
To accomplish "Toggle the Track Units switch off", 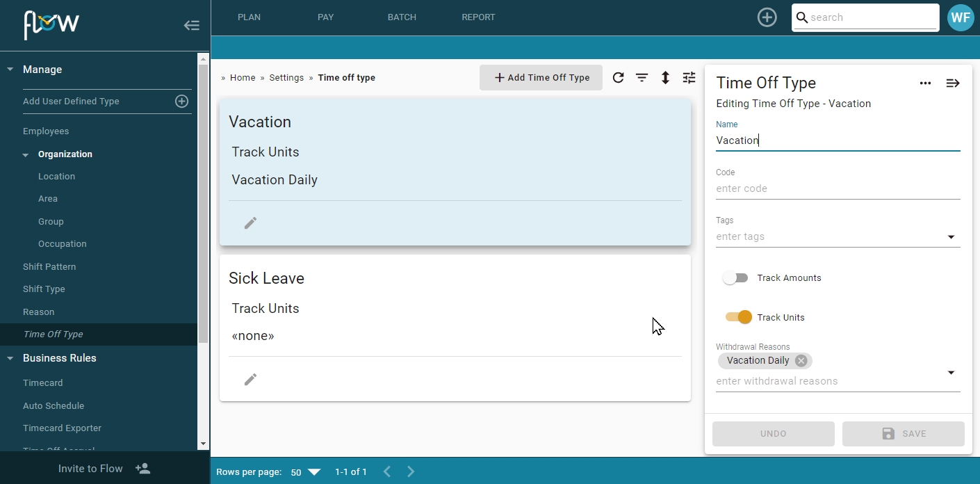I will click(739, 317).
